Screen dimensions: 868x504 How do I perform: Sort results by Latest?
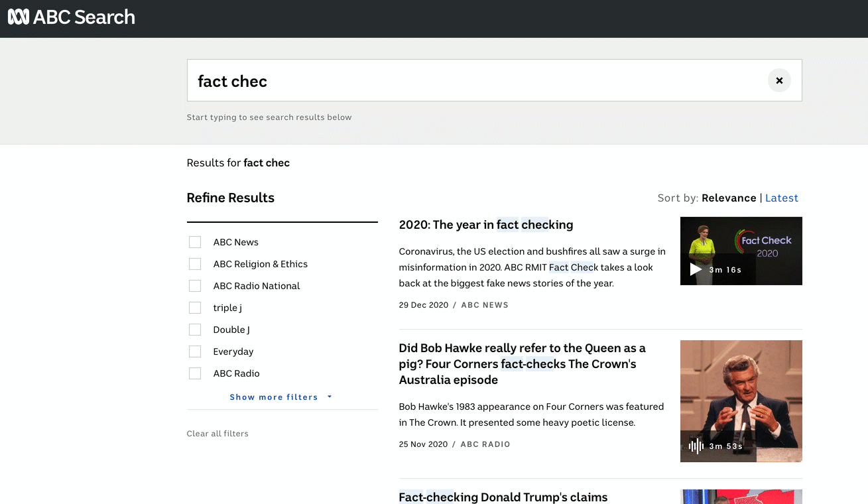tap(782, 198)
